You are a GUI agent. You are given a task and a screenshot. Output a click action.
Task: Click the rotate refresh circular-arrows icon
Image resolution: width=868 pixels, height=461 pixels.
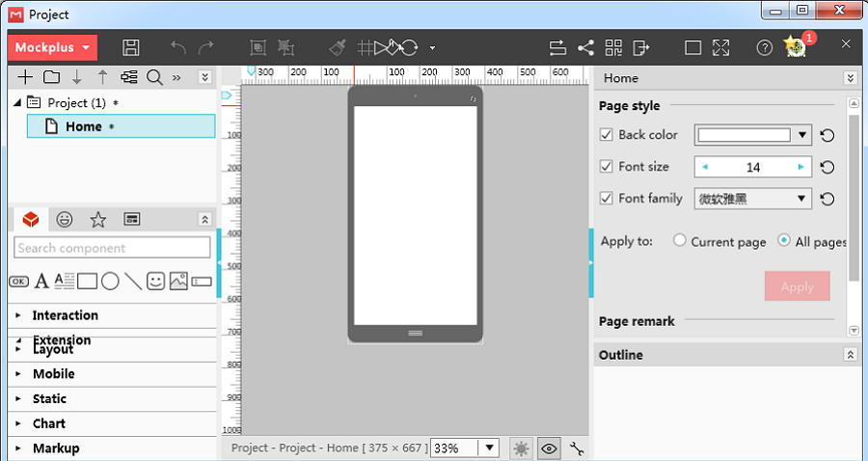[x=410, y=47]
